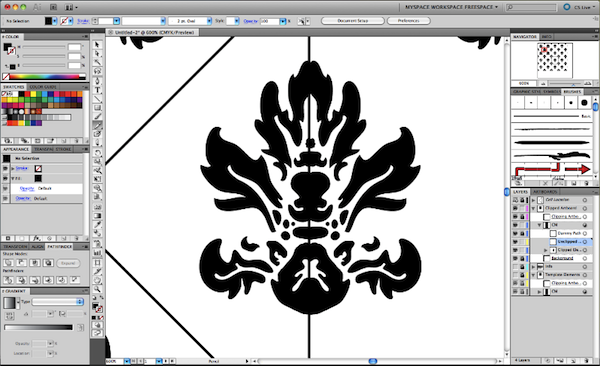Screen dimensions: 600x366
Task: Select the Zoom magnifier tool
Action: coord(97,289)
